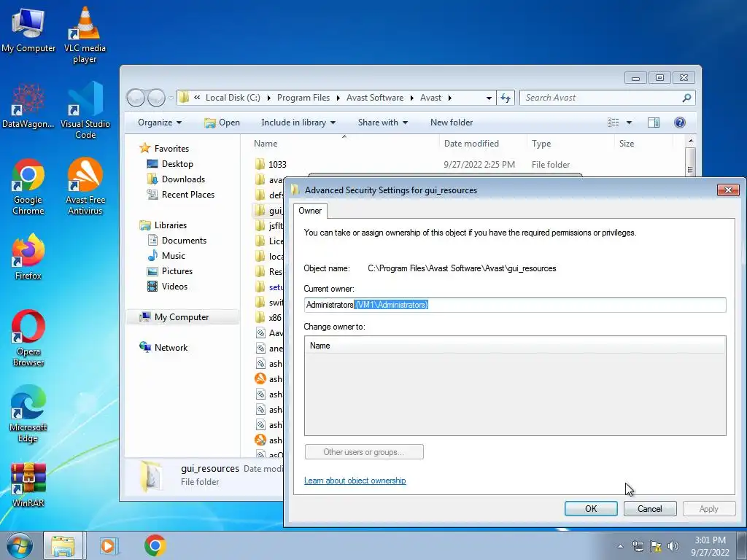Click the refresh button beside address bar
Viewport: 747px width, 560px height.
coord(506,98)
